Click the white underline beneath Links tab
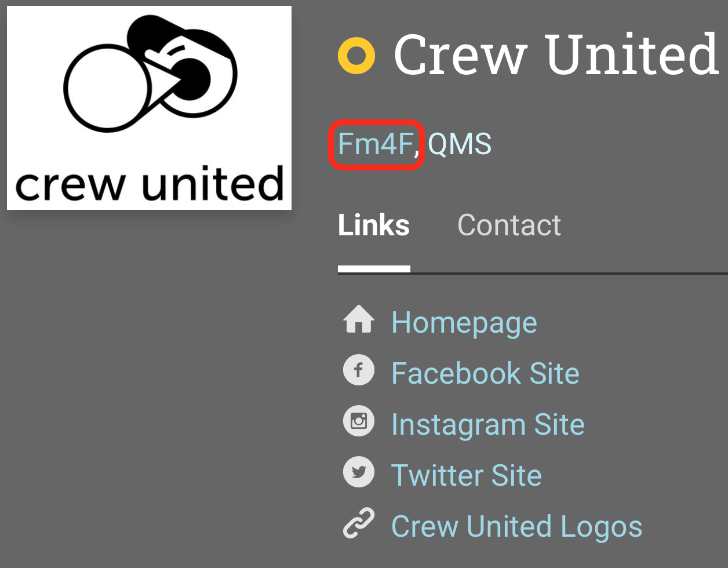The image size is (728, 568). 374,269
